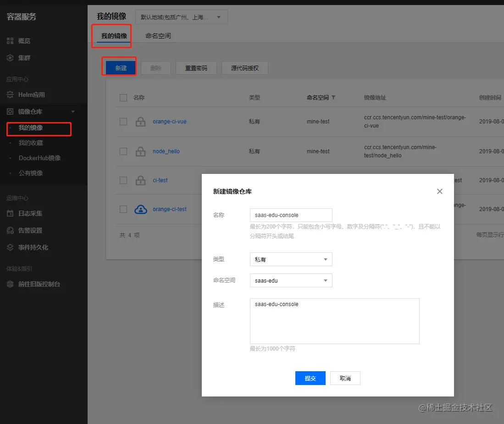Viewport: 504px width, 424px height.
Task: Open Helm应用 via its sidebar icon
Action: tap(10, 95)
